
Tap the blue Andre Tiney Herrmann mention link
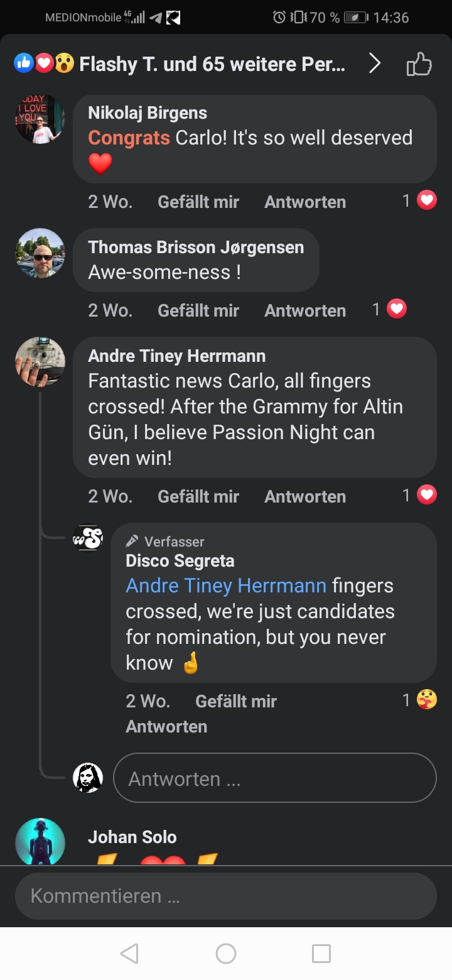pos(226,585)
